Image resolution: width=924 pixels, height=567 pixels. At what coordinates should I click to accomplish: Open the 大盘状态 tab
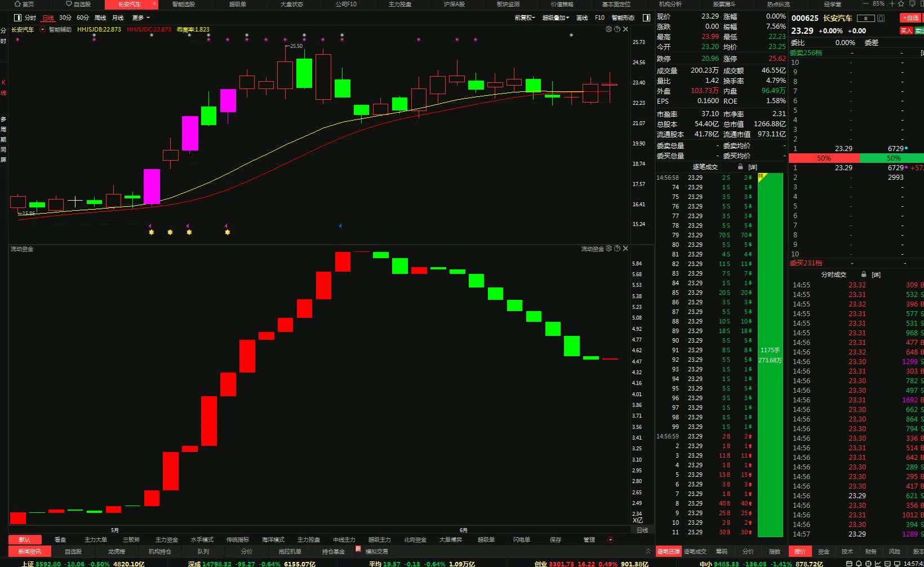tap(291, 4)
